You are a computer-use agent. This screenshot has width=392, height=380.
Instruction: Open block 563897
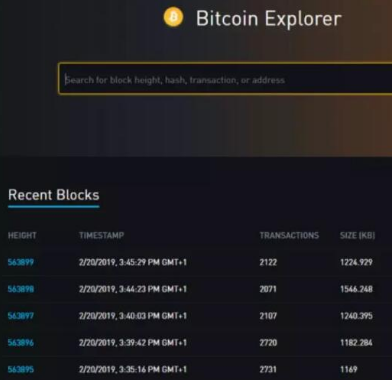pos(21,316)
